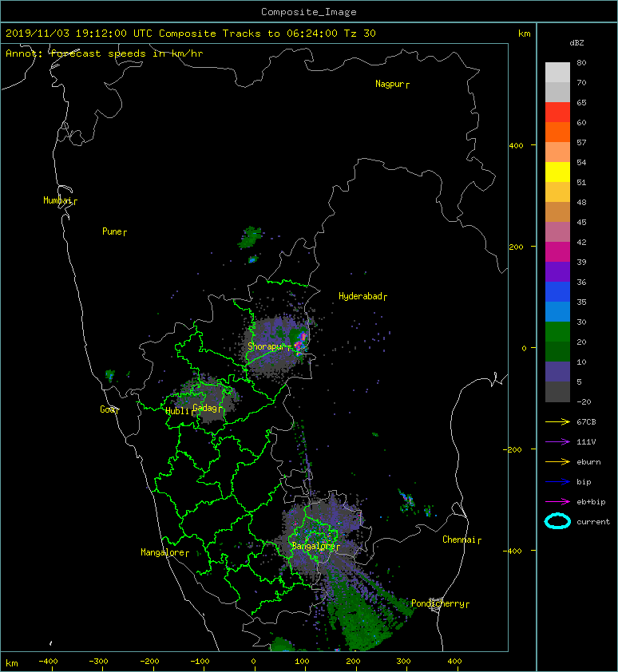Click the Hubli city label
Image resolution: width=618 pixels, height=672 pixels.
pos(177,411)
